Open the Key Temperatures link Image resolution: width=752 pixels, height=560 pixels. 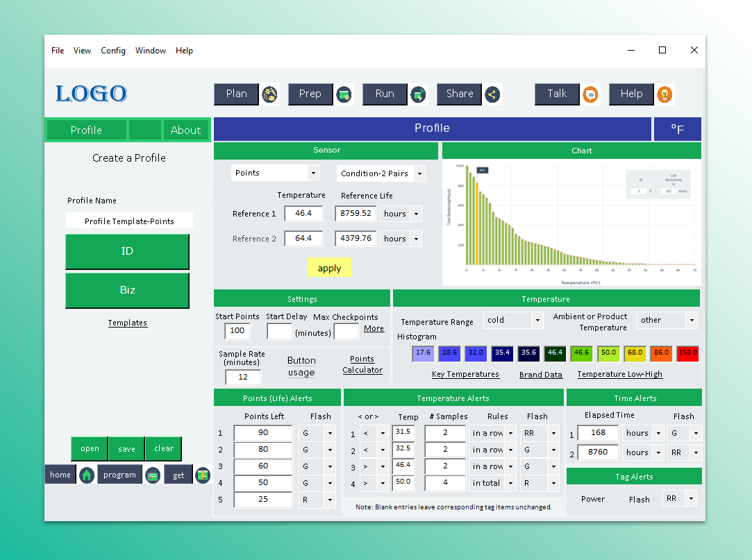click(465, 375)
